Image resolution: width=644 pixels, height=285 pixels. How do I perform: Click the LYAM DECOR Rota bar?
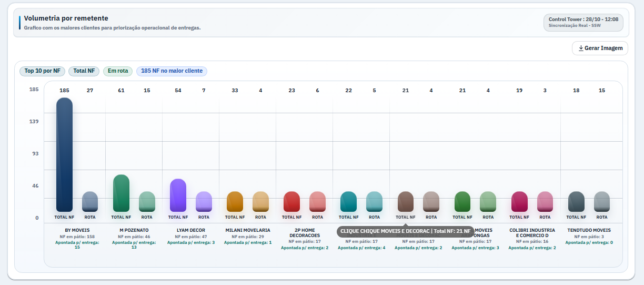tap(204, 202)
